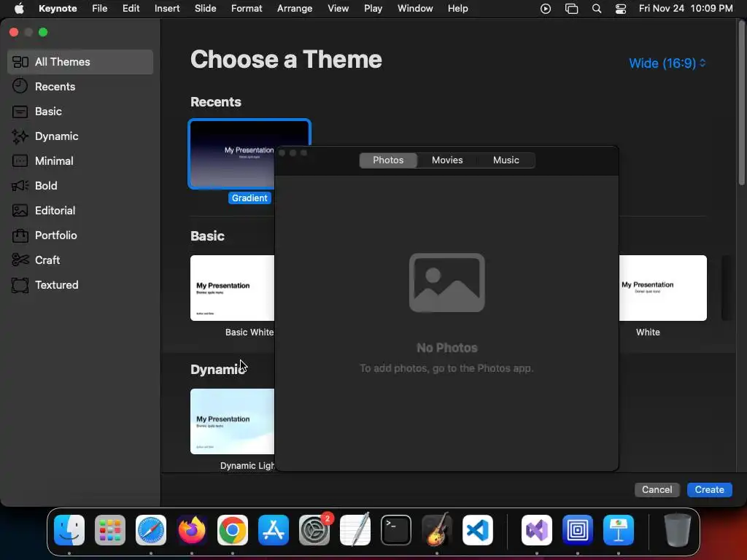This screenshot has width=747, height=560.
Task: Launch Safari from the Dock
Action: coord(151,530)
